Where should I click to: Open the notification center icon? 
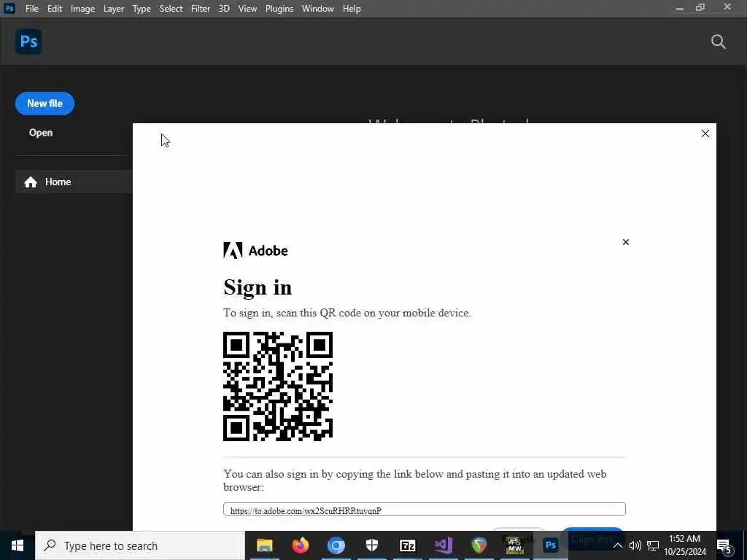pyautogui.click(x=725, y=546)
